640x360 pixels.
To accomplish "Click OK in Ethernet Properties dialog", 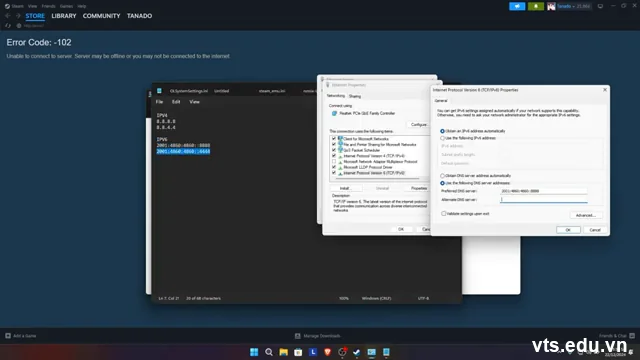I will tap(401, 229).
